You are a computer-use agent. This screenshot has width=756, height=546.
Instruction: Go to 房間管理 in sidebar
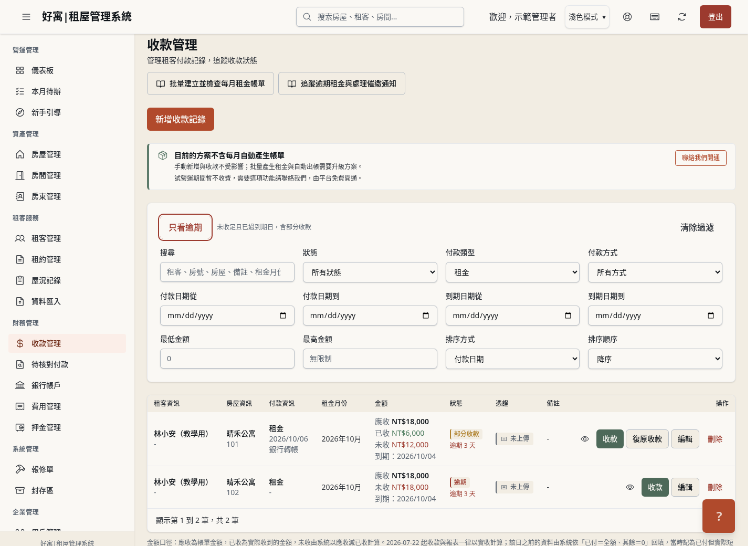(67, 175)
